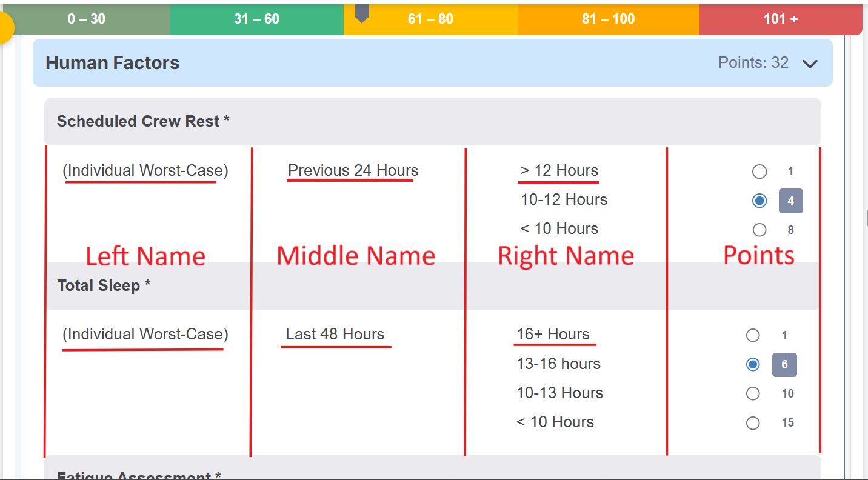
Task: Choose the 15-point radio under Total Sleep
Action: [753, 423]
